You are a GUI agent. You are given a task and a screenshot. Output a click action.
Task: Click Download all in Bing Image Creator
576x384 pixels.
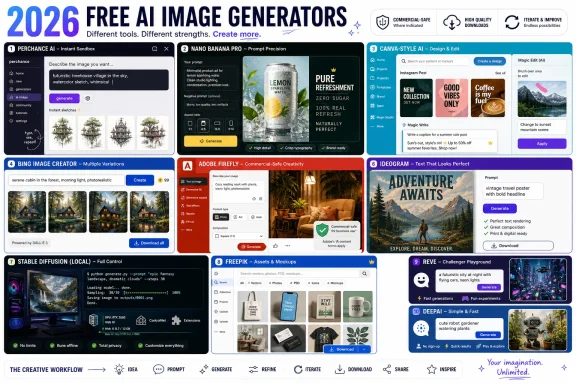[149, 243]
